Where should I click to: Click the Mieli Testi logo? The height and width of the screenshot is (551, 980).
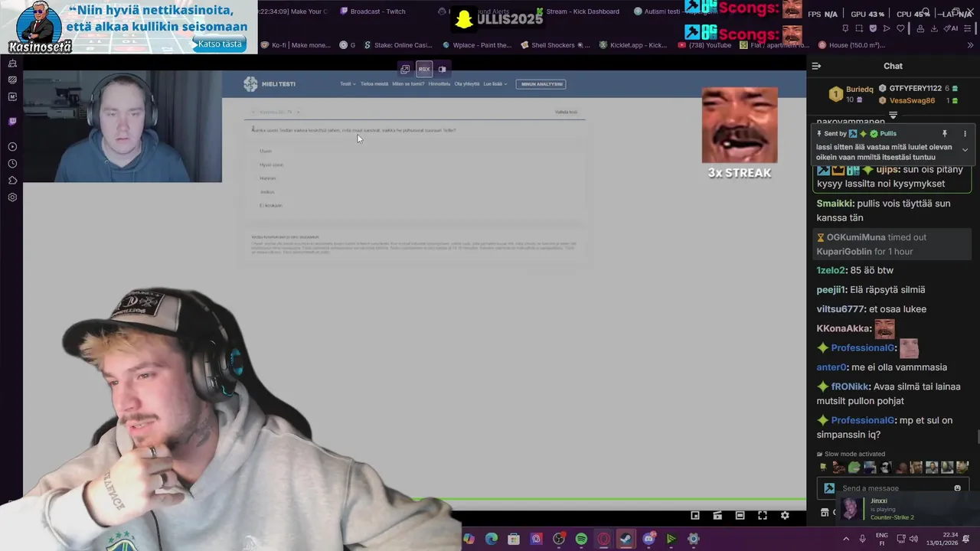[x=269, y=84]
